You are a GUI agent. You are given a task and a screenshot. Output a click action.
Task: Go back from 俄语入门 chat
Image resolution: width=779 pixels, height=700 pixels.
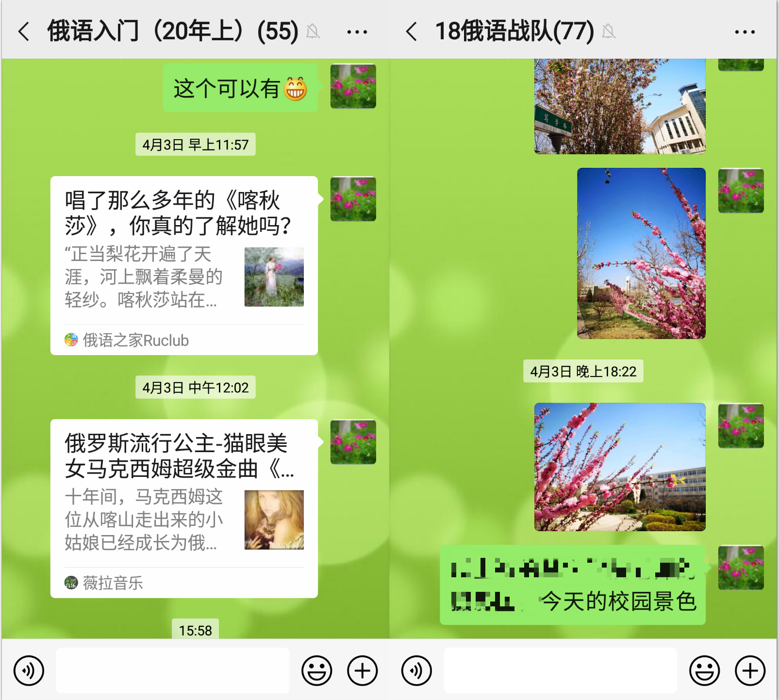(23, 32)
